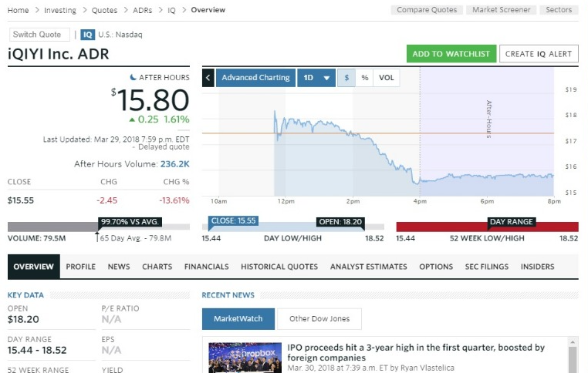
Task: Click the IQ ticker badge
Action: coord(87,35)
